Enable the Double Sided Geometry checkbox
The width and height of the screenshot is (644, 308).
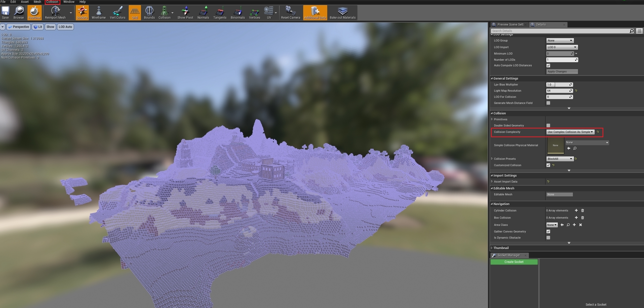coord(548,125)
